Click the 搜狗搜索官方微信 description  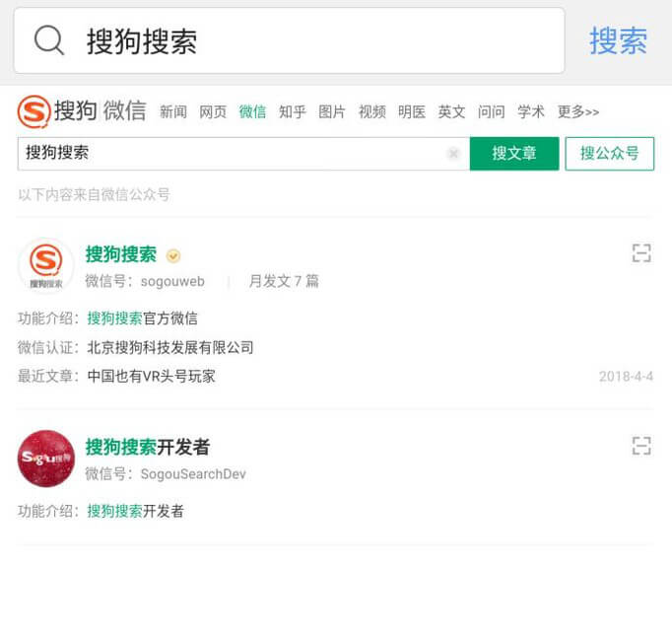click(142, 318)
